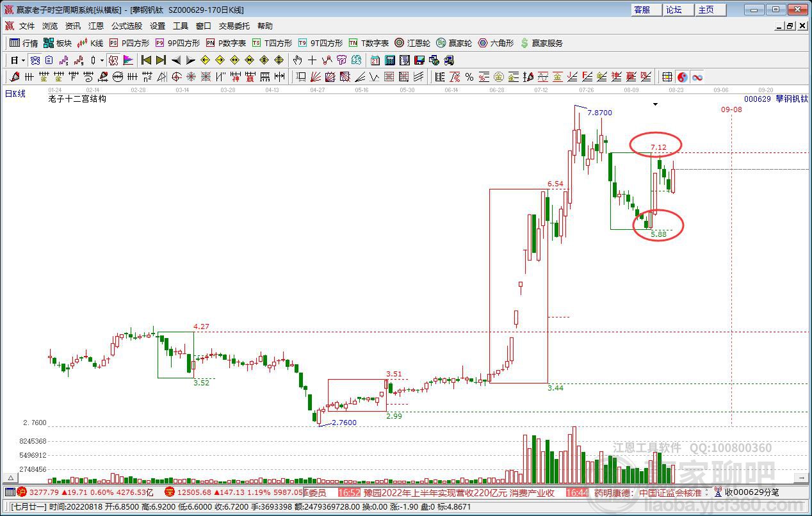Select the parallel lines drawing tool
The width and height of the screenshot is (812, 516).
click(x=419, y=77)
